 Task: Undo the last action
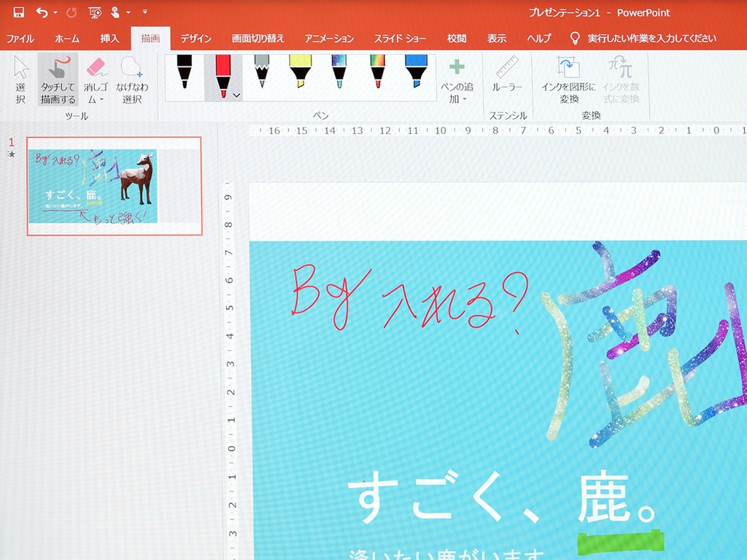(42, 12)
